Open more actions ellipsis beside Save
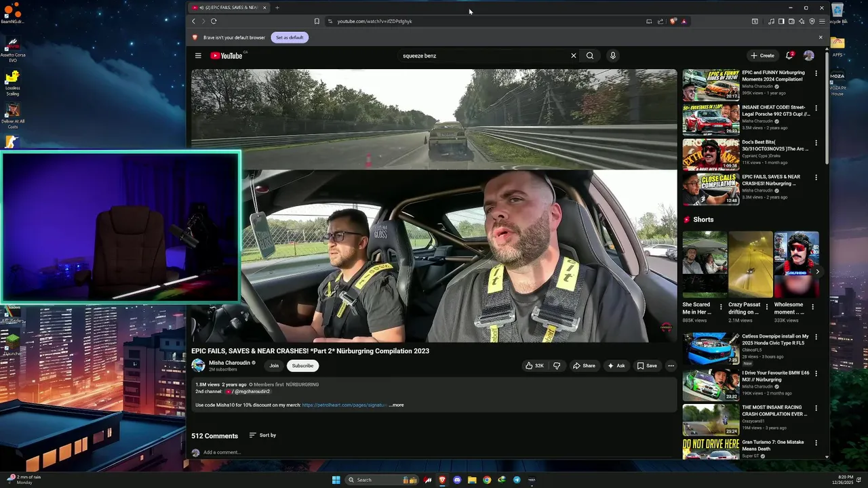 [671, 365]
